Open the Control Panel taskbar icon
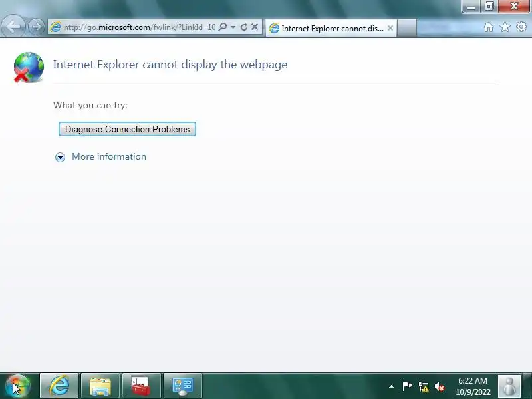The image size is (532, 399). (182, 386)
